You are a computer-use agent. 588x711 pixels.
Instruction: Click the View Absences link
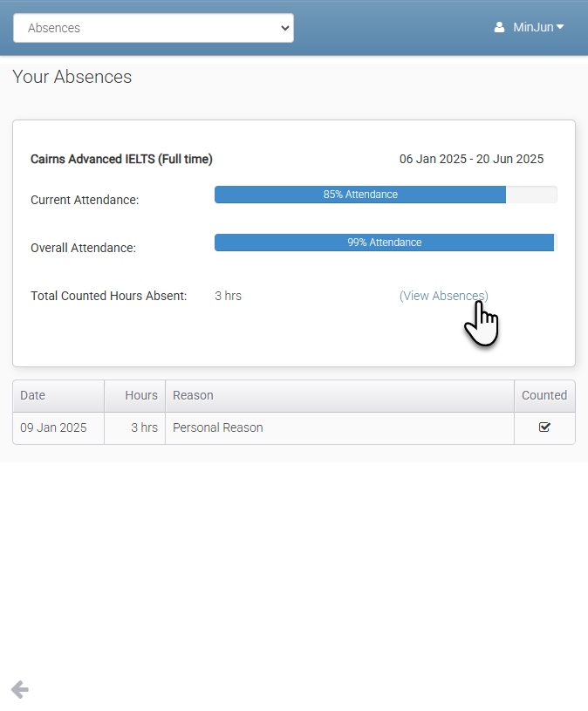click(x=443, y=296)
